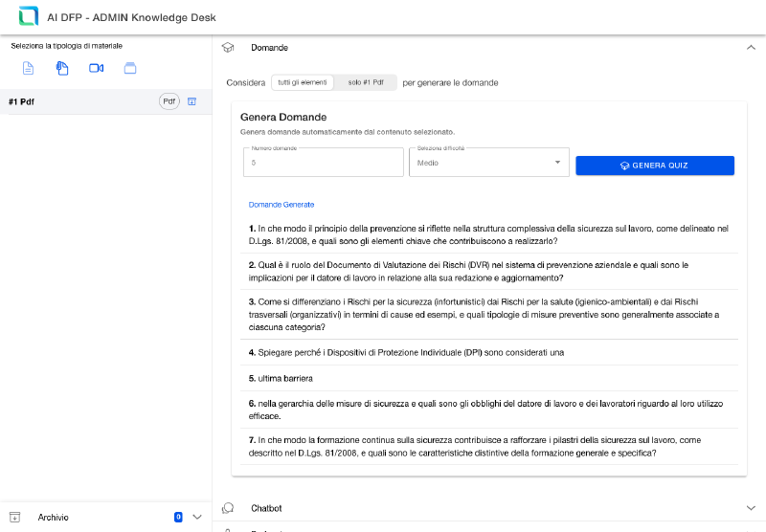Select question 3 about Rischi per la sicurezza

(x=489, y=314)
